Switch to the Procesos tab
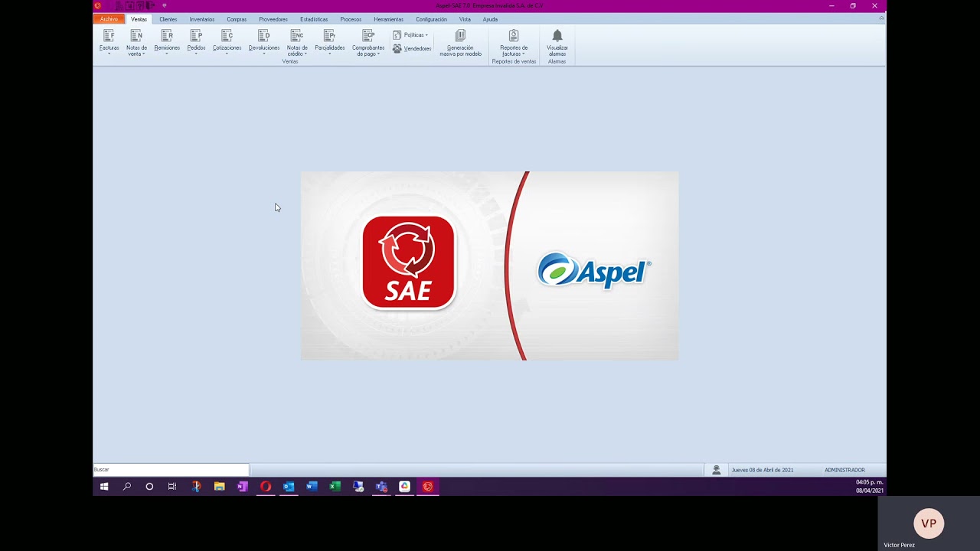The image size is (980, 551). click(351, 19)
